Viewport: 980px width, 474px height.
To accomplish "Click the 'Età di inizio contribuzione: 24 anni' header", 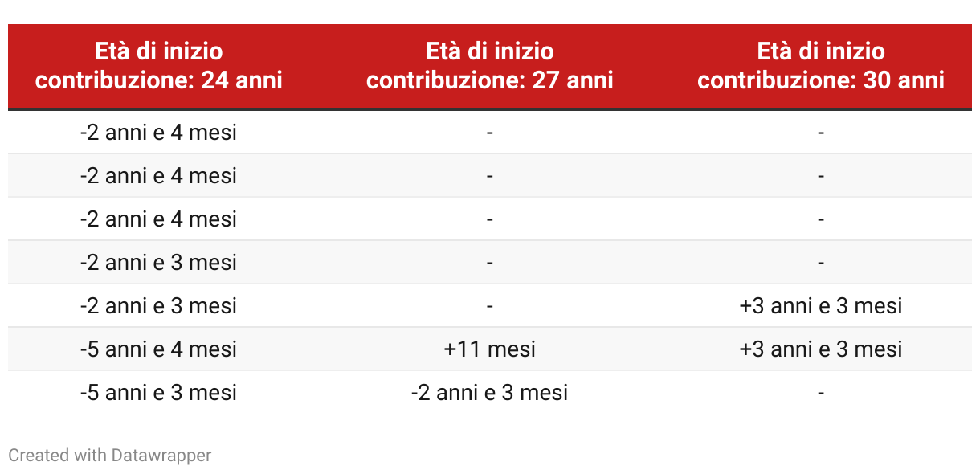I will (x=159, y=66).
